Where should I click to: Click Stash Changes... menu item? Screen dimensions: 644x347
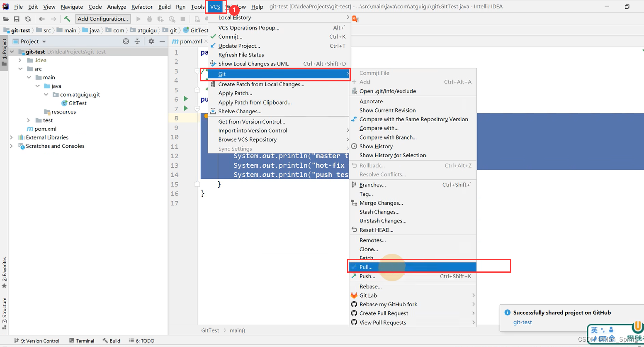(413, 212)
